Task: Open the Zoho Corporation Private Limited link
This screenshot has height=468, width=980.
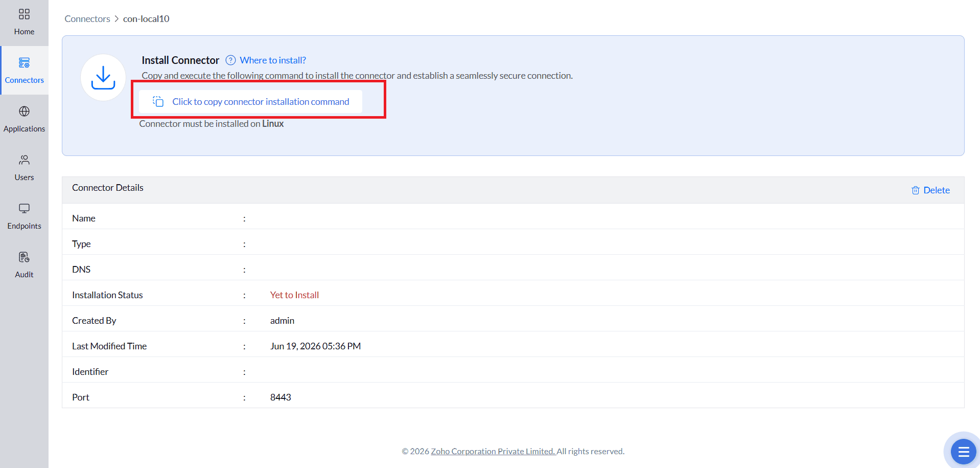Action: coord(493,451)
